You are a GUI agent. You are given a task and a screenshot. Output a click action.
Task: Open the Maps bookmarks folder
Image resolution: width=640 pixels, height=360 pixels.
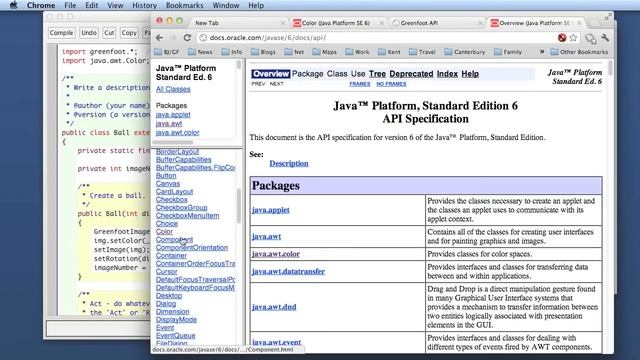(324, 52)
